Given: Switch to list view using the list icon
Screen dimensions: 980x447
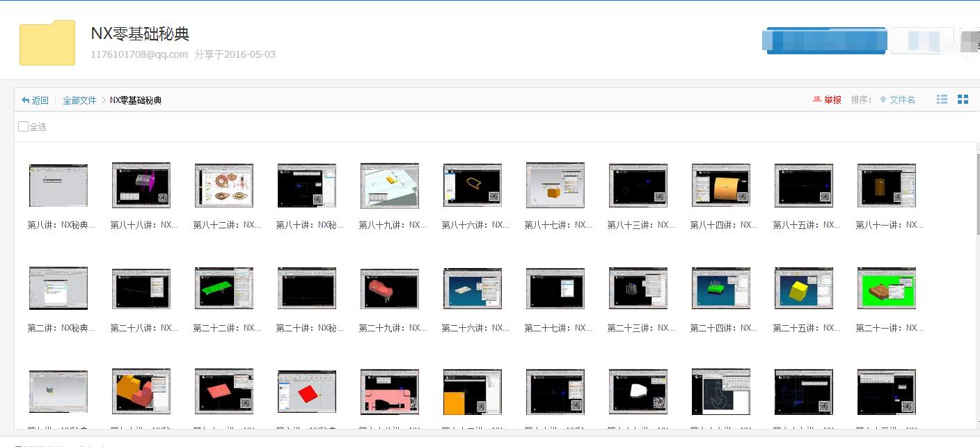Looking at the screenshot, I should pos(942,99).
